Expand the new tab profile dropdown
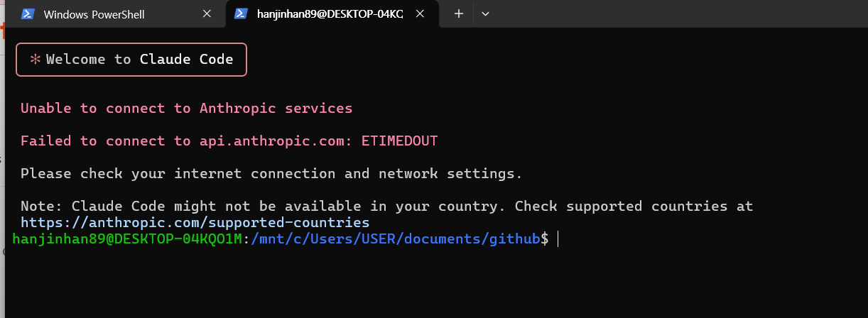 (x=486, y=14)
